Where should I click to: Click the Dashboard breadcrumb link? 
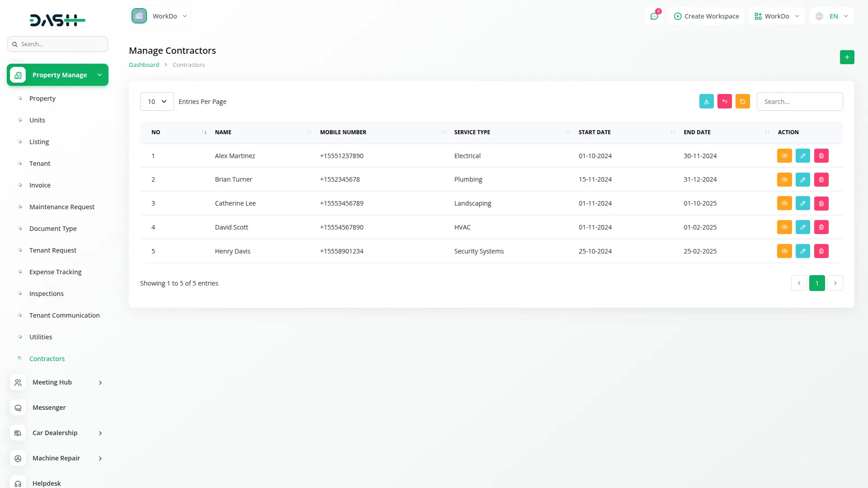click(x=144, y=65)
